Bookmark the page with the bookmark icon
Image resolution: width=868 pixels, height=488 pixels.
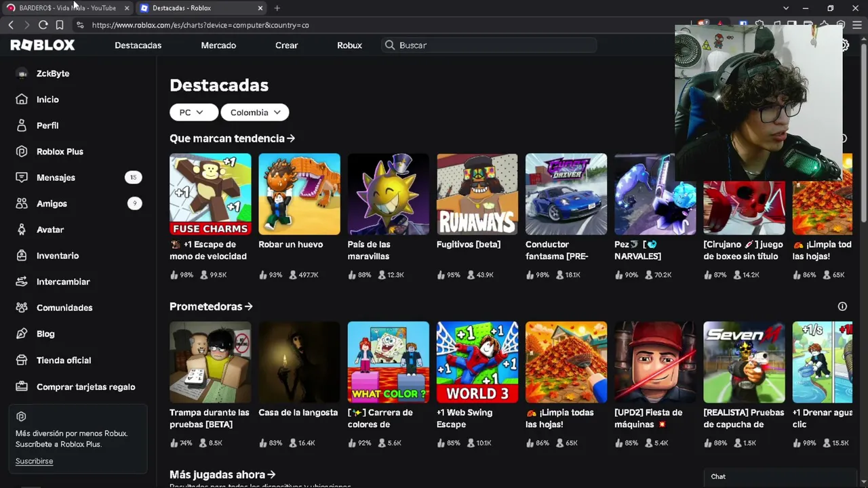(x=60, y=25)
